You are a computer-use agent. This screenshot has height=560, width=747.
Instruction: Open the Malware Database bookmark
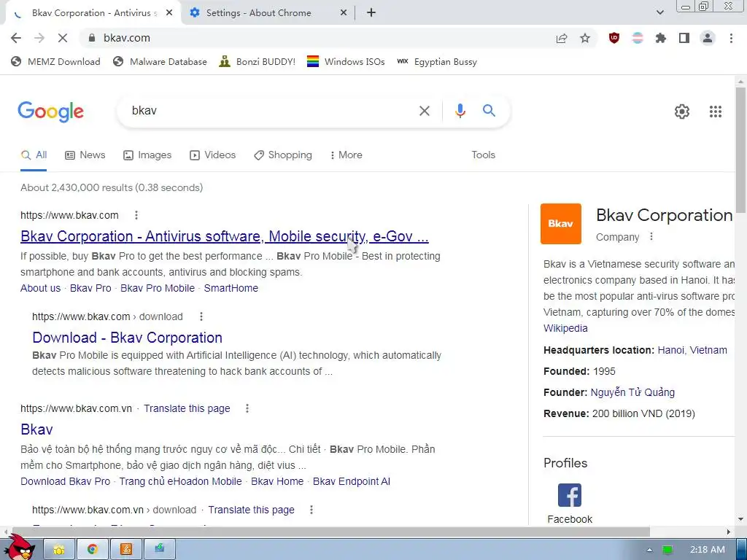[x=160, y=62]
